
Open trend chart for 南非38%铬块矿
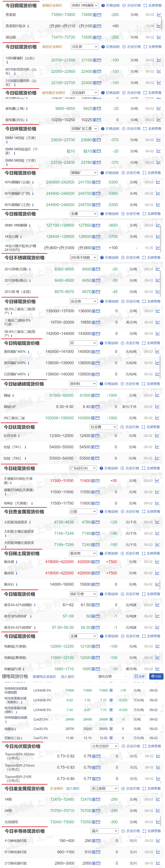point(158,616)
